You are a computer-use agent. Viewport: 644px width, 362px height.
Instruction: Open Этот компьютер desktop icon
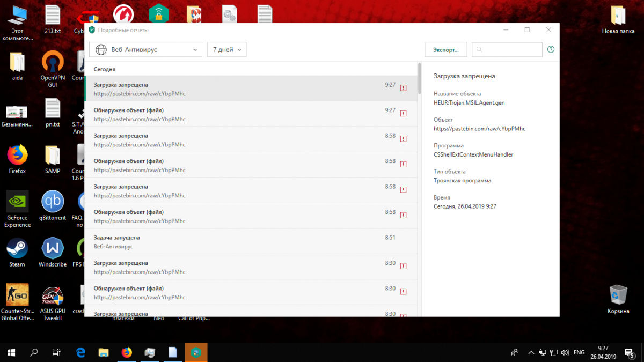coord(17,23)
